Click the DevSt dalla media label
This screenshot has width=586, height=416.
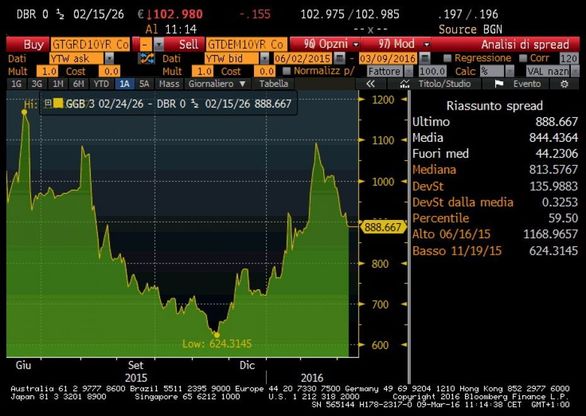(463, 202)
